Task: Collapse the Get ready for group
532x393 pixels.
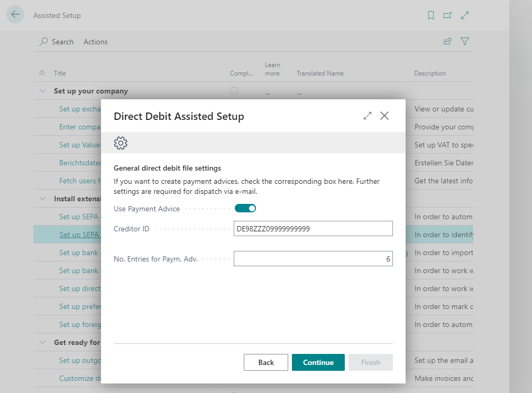Action: click(x=42, y=342)
